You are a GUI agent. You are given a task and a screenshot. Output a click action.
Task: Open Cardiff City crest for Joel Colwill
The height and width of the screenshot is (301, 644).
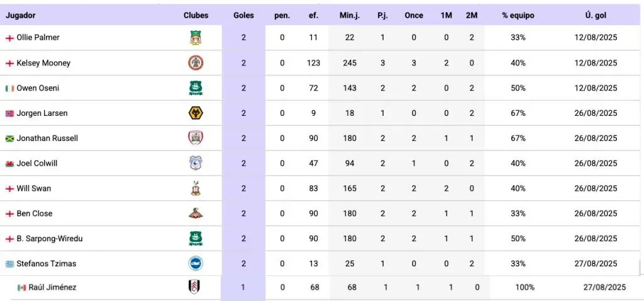[196, 163]
